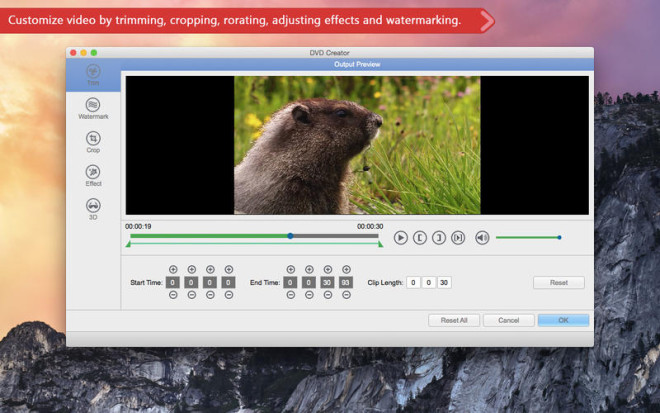This screenshot has height=413, width=660.
Task: Confirm edits with the OK button
Action: point(563,320)
